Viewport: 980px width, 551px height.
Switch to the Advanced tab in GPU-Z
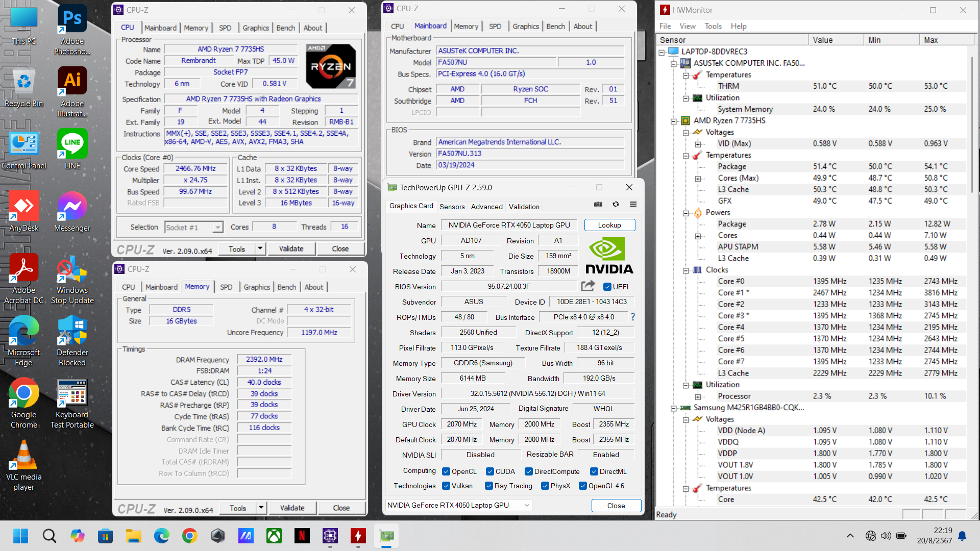(x=487, y=207)
